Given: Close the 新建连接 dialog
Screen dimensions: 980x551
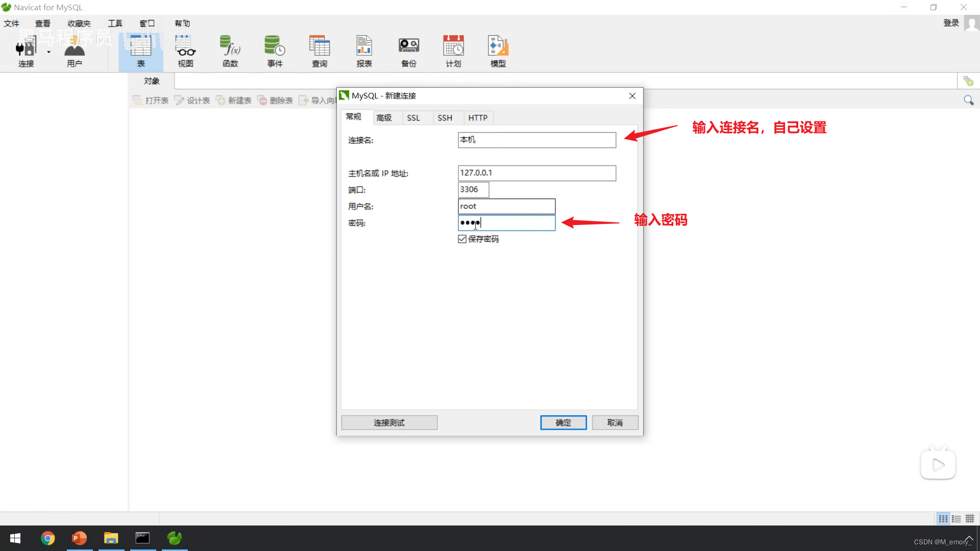Looking at the screenshot, I should pos(632,96).
